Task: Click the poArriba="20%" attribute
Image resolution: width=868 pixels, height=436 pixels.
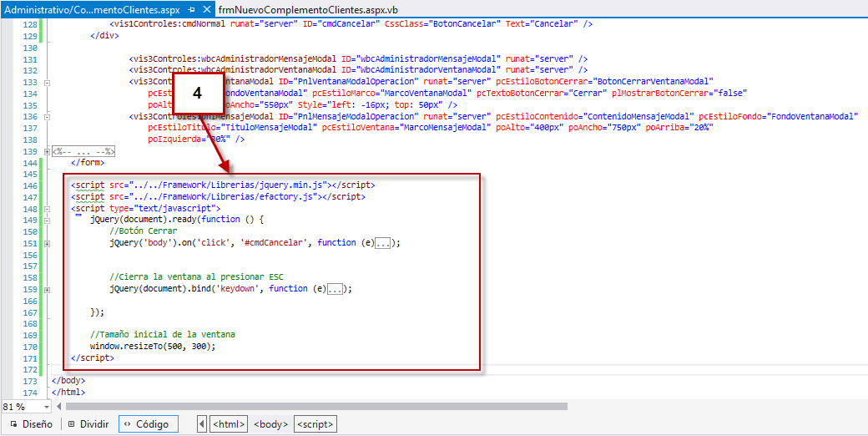Action: [x=681, y=129]
